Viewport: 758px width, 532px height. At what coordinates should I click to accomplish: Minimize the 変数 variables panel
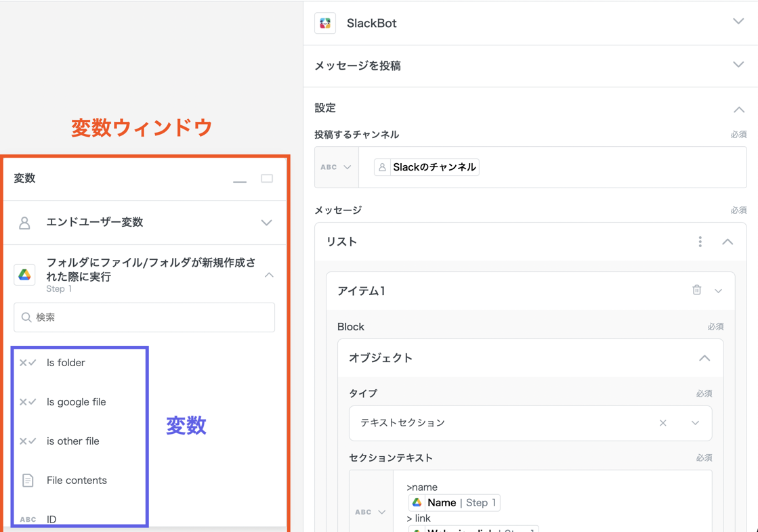point(240,180)
